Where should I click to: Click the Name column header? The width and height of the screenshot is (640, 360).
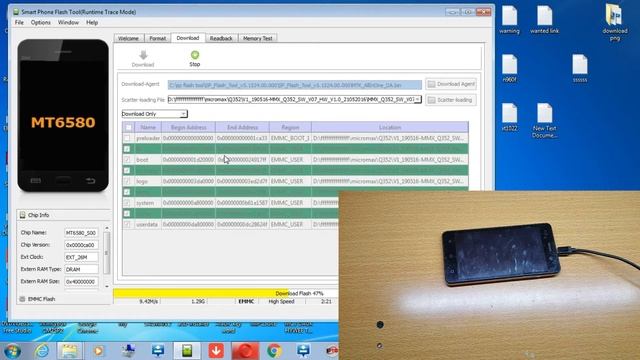(x=148, y=127)
